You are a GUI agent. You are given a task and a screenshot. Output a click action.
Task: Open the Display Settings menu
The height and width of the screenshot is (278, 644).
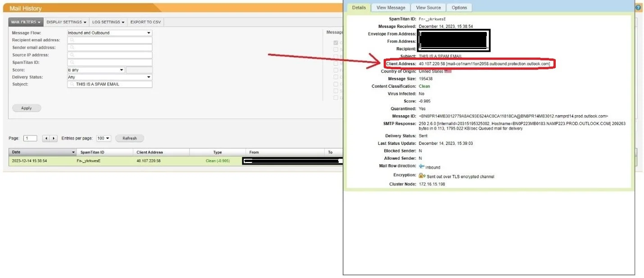click(x=66, y=22)
